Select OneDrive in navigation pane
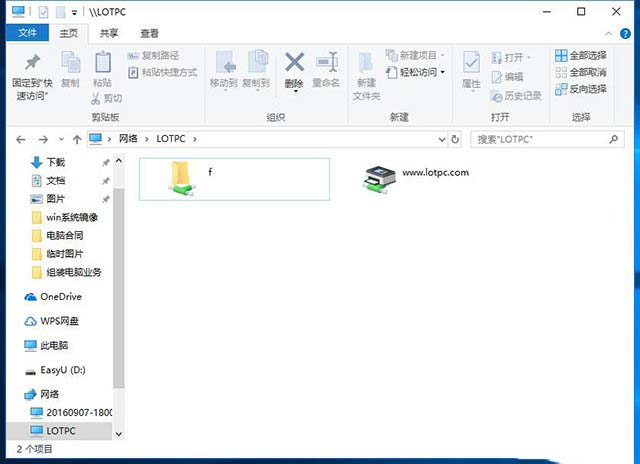640x464 pixels. pyautogui.click(x=53, y=297)
